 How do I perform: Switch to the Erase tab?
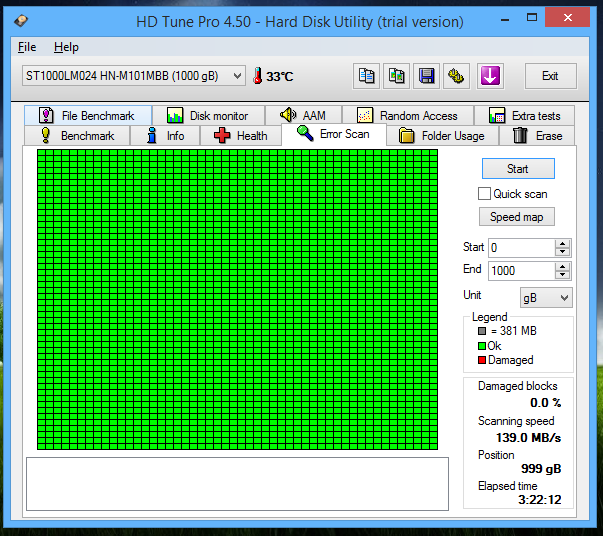(x=538, y=136)
